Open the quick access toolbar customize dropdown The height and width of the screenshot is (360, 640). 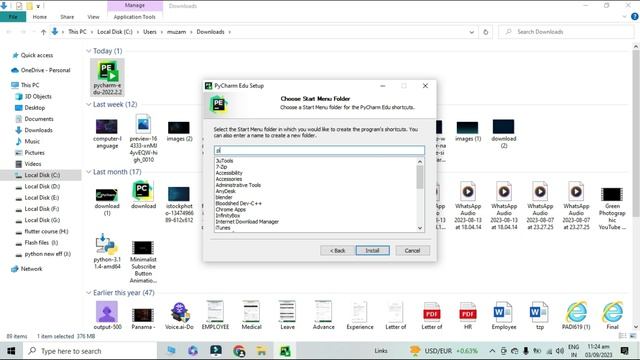(38, 6)
